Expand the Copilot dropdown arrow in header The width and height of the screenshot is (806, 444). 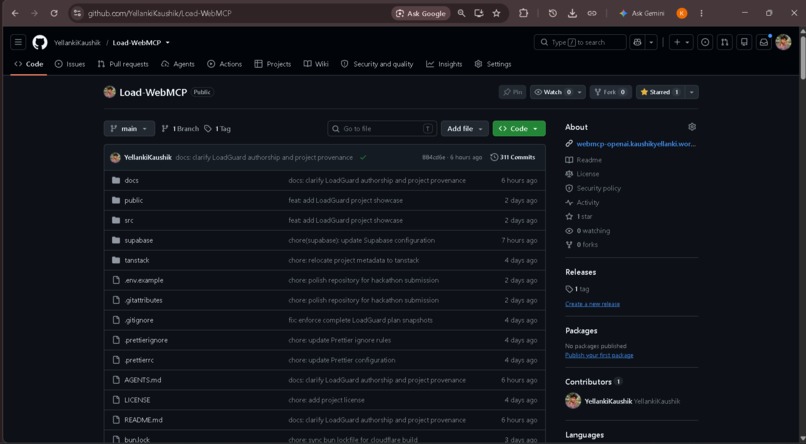coord(651,42)
